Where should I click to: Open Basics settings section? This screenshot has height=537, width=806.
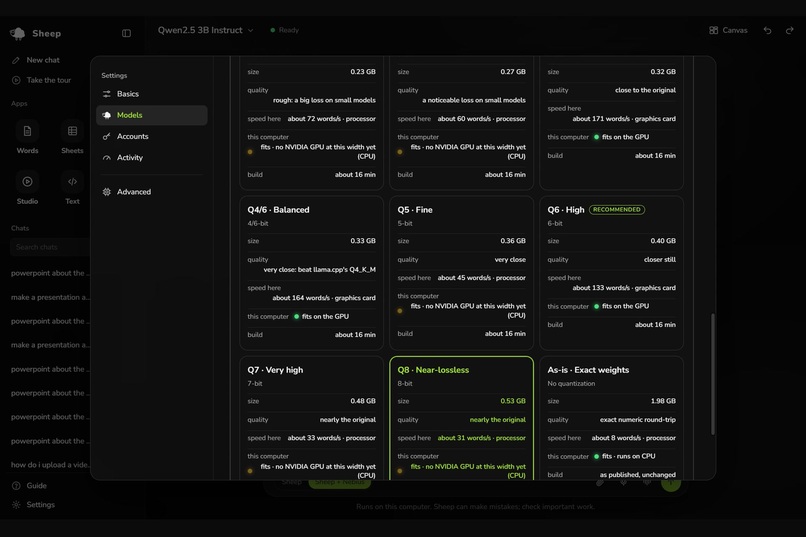(152, 94)
